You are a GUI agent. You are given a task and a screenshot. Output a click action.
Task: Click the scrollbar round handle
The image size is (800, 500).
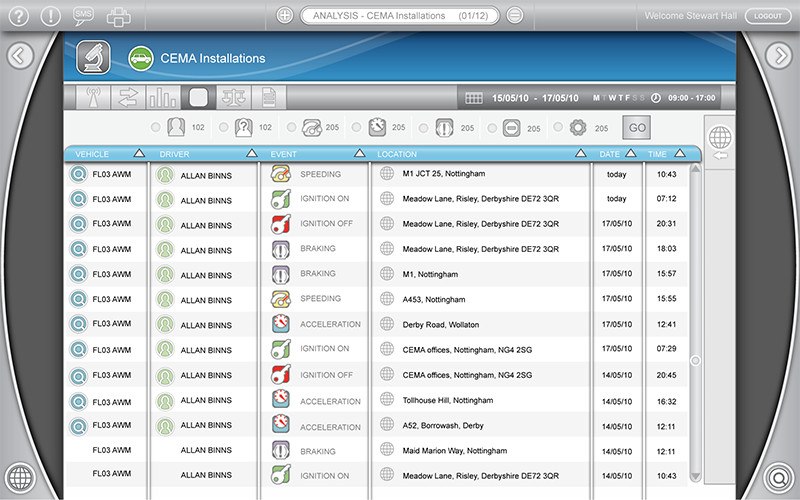(695, 361)
